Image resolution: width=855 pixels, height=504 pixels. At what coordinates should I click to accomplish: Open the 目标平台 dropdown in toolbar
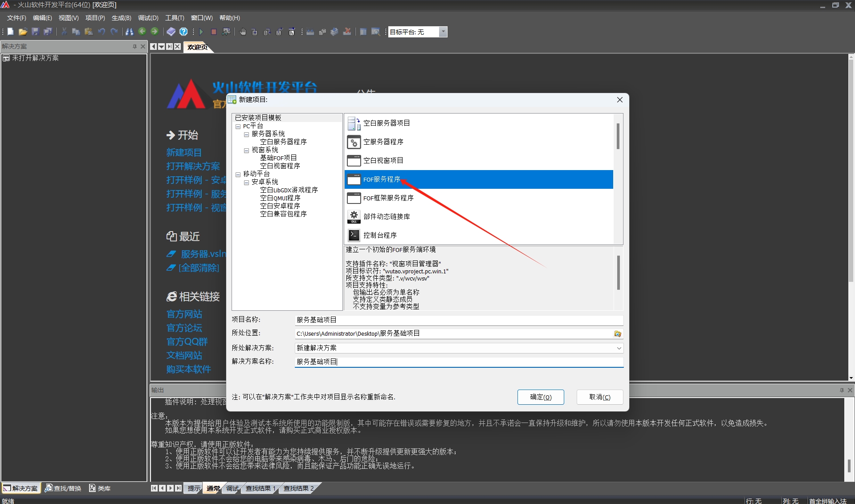443,32
